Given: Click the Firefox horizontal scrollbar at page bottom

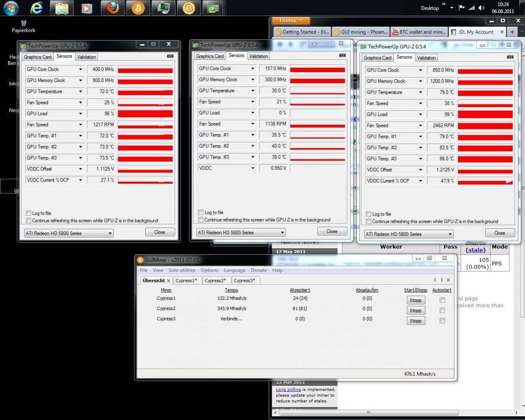Looking at the screenshot, I should click(368, 413).
